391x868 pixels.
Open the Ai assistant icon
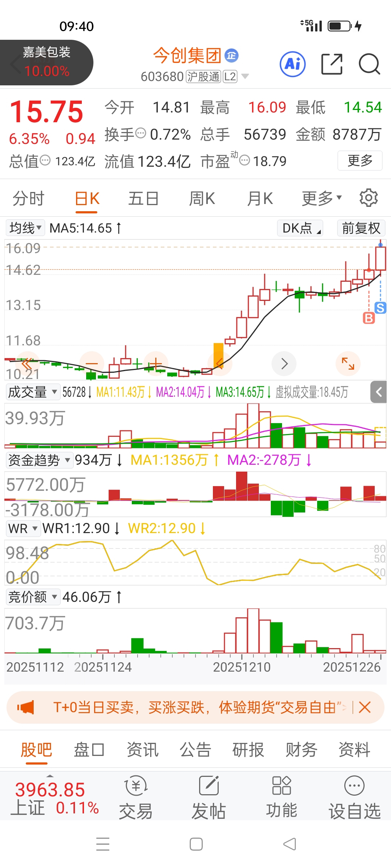(293, 64)
